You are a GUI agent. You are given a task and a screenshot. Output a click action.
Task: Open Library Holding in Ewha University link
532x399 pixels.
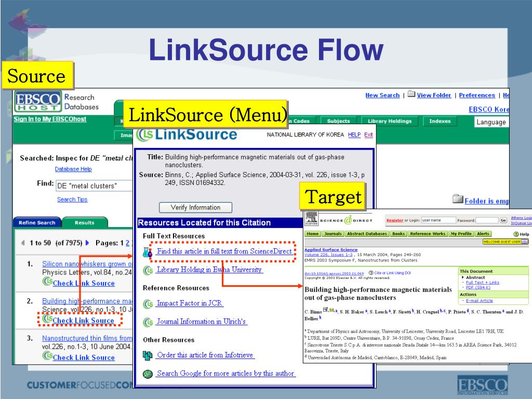(x=209, y=270)
